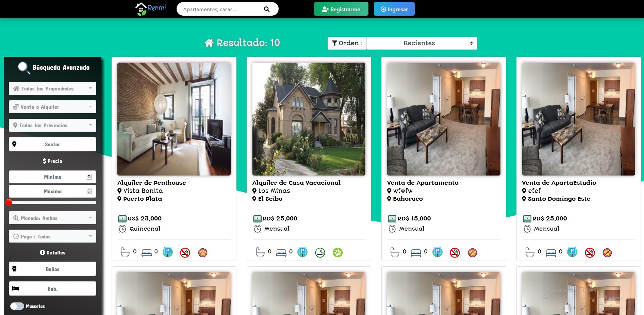Click the parking icon on the Penthouse card

click(x=168, y=252)
